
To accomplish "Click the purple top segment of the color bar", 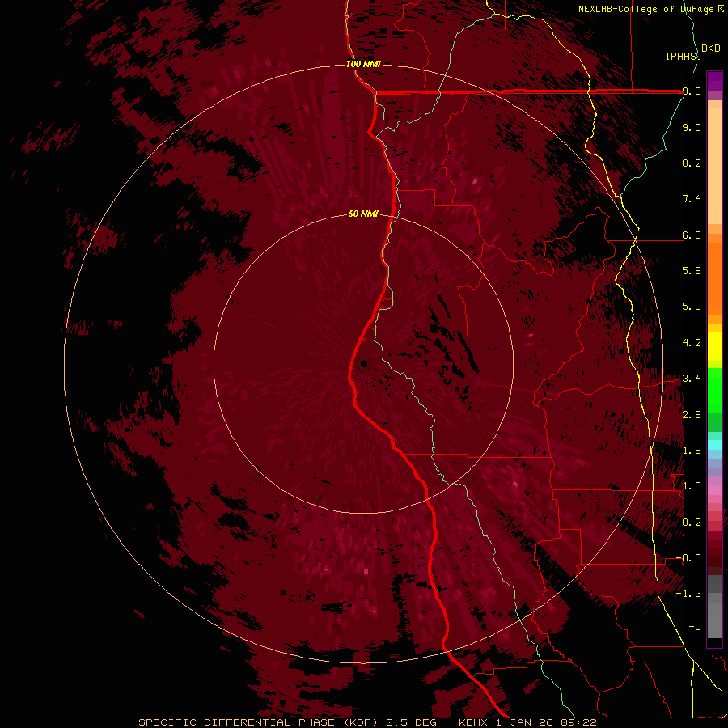I will (714, 81).
